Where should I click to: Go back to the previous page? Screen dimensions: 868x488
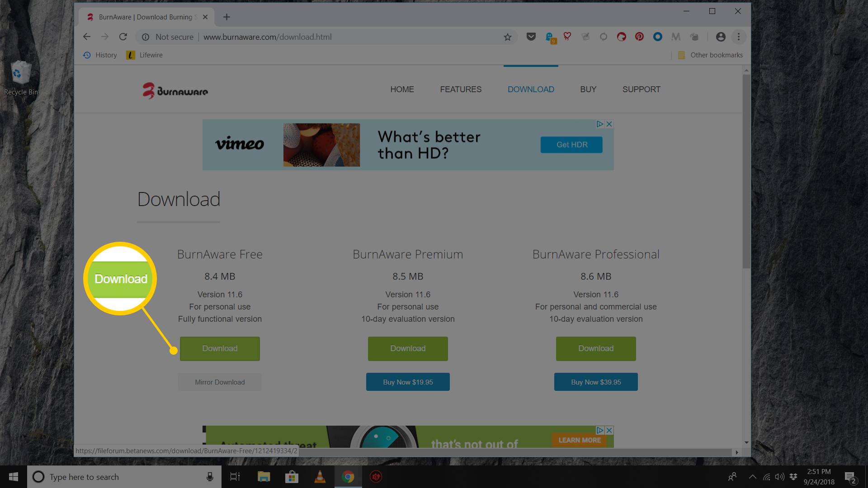pos(87,37)
